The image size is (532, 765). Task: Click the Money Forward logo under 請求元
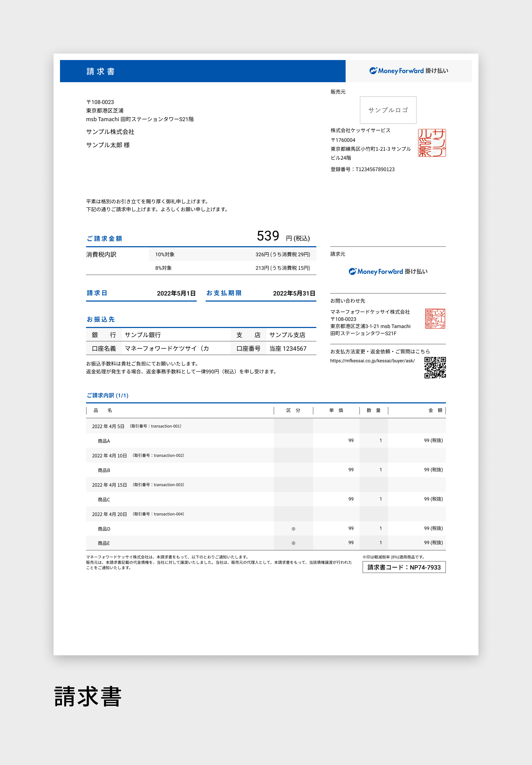[388, 272]
